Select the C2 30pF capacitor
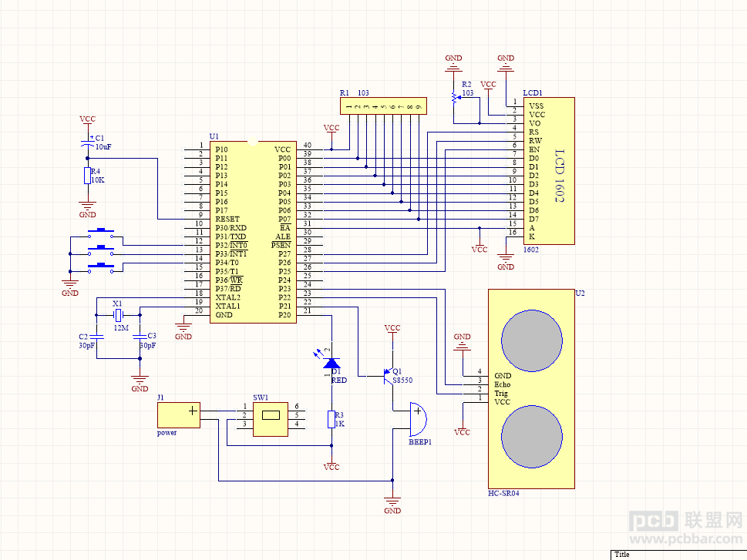747x560 pixels. [96, 336]
